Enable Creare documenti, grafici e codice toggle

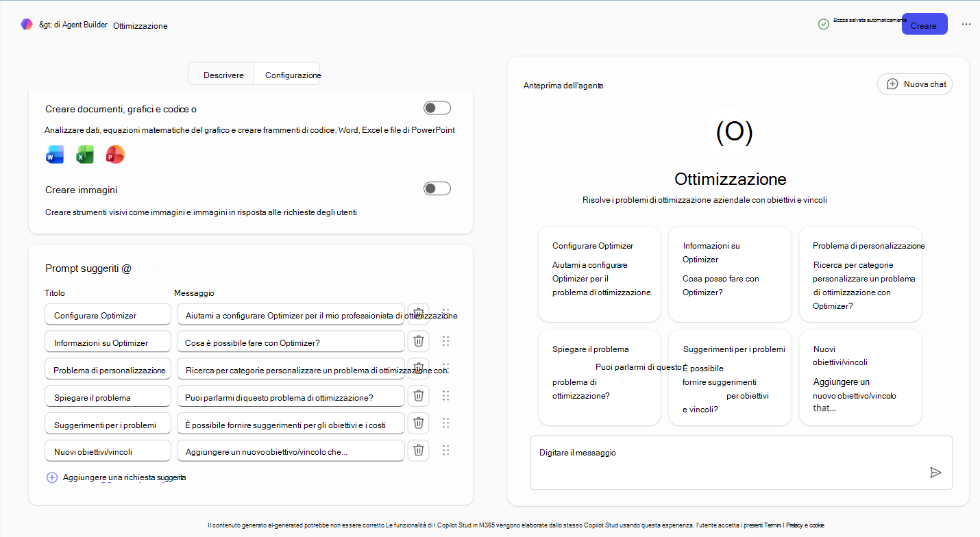(x=437, y=108)
